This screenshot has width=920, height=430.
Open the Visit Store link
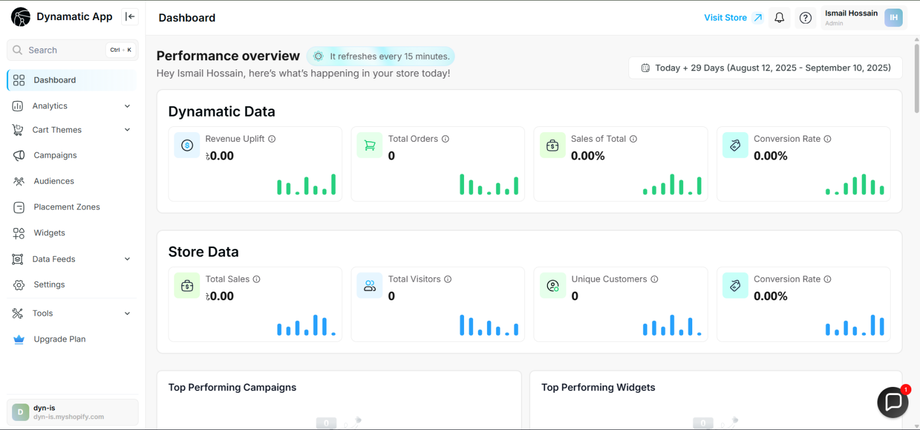(x=733, y=18)
